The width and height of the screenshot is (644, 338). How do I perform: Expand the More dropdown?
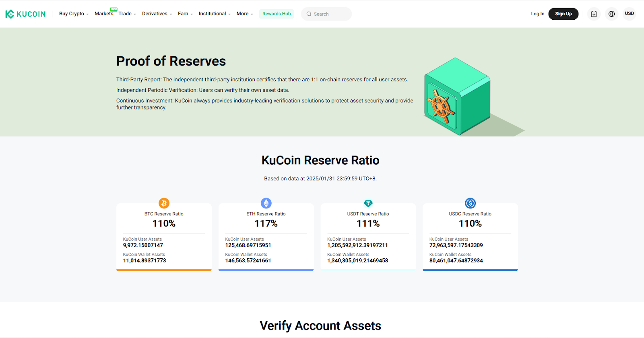click(245, 14)
